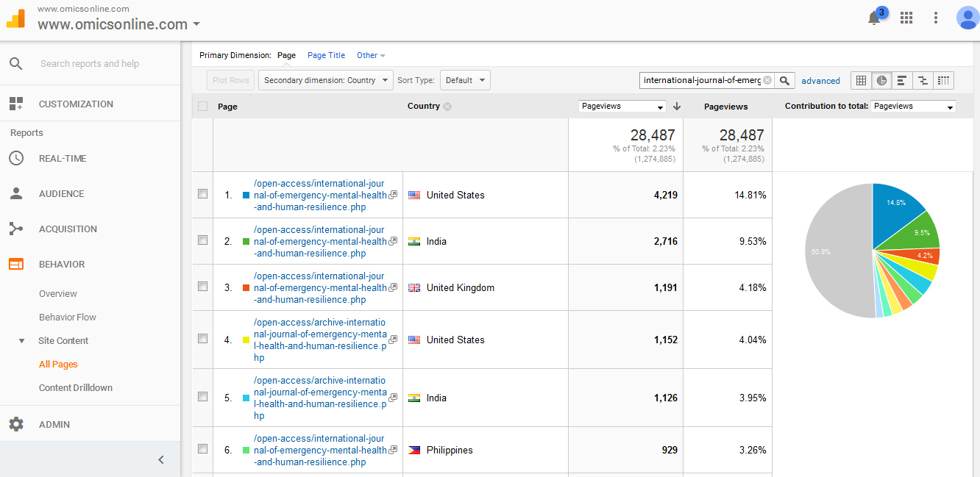The height and width of the screenshot is (477, 980).
Task: Open the Content Drilldown report
Action: tap(76, 387)
